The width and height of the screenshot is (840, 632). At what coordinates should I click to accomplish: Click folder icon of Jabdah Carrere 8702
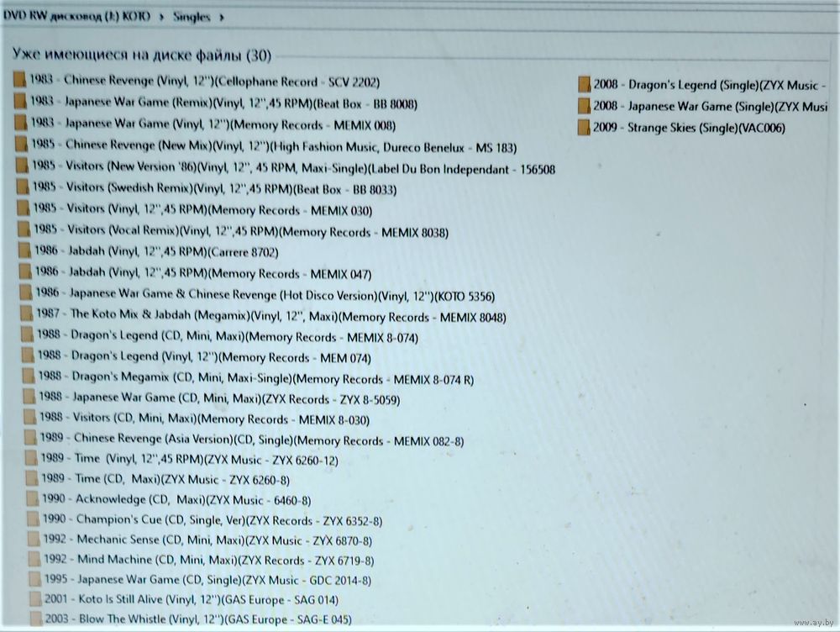click(x=24, y=250)
